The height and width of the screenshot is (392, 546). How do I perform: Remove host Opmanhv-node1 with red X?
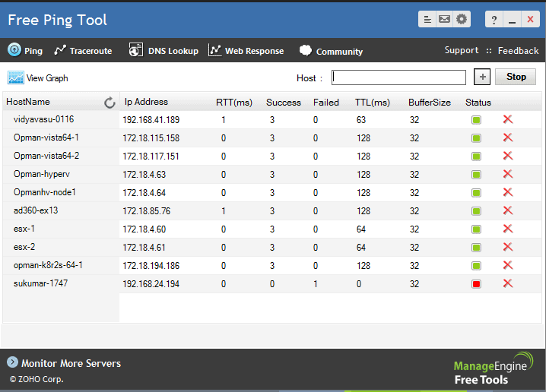508,192
